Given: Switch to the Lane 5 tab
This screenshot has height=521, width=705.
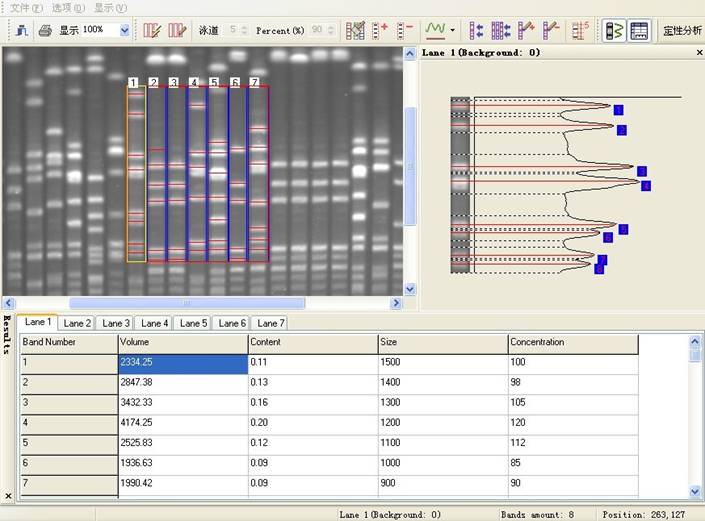Looking at the screenshot, I should 193,323.
